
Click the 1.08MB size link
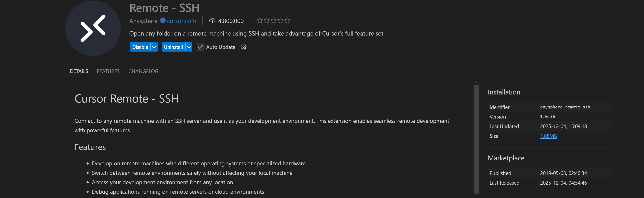coord(548,136)
